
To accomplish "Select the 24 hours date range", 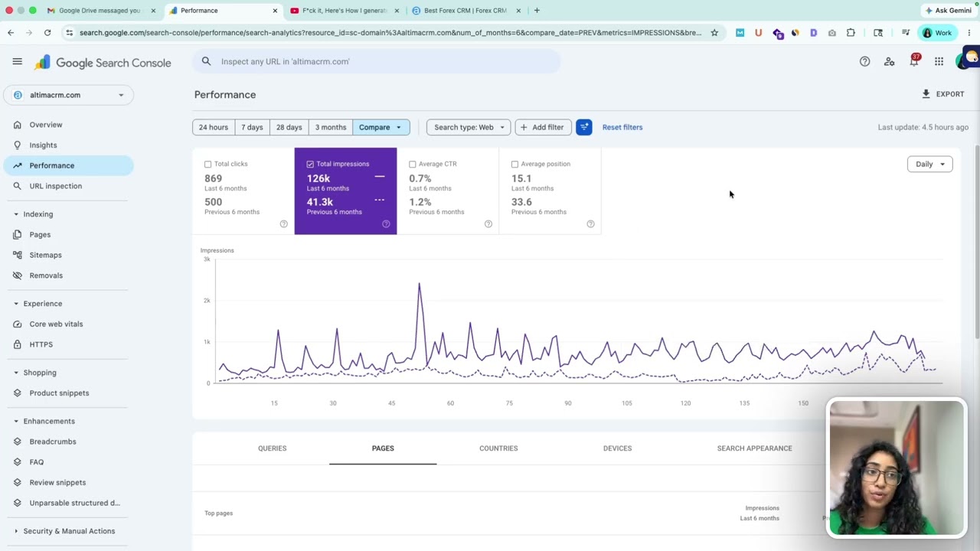I will tap(213, 127).
